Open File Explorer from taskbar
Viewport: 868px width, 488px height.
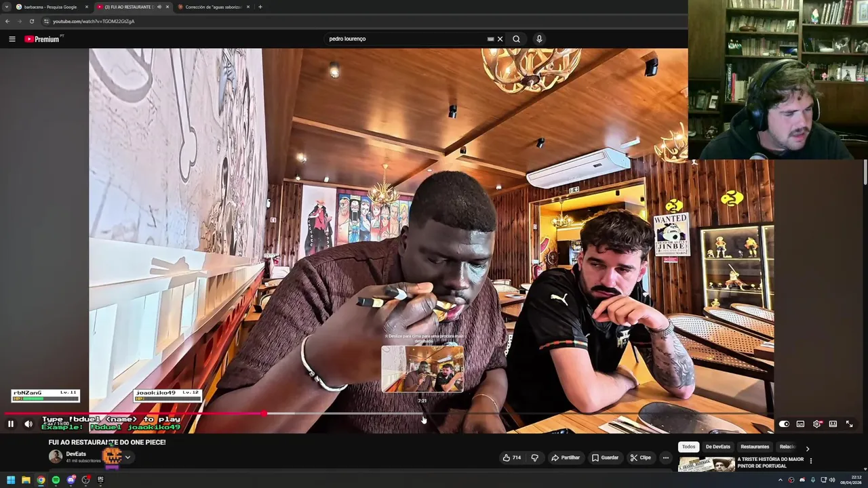point(26,480)
